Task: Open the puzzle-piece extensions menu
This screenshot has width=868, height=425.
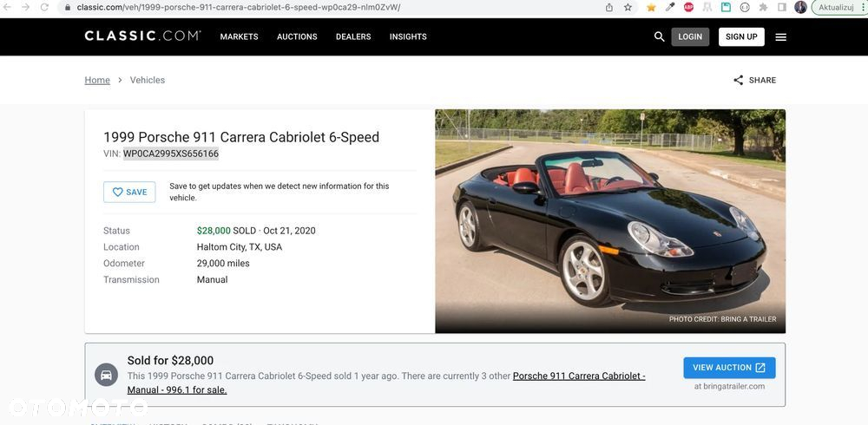Action: (763, 7)
